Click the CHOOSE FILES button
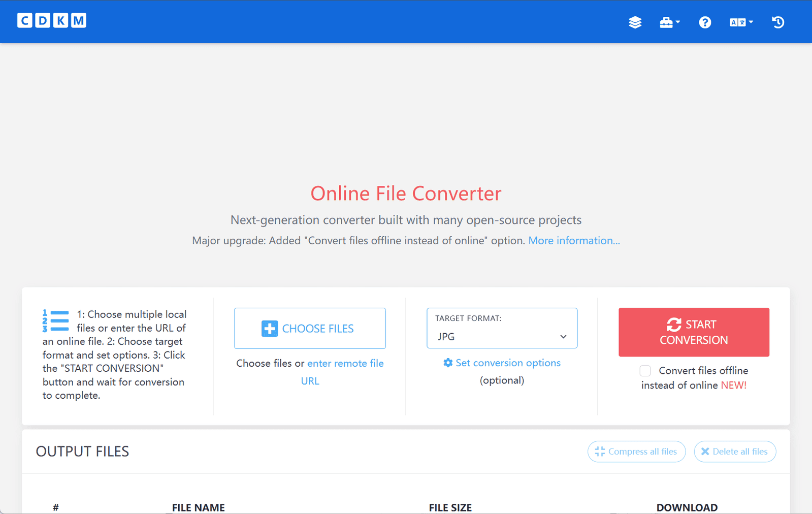This screenshot has height=514, width=812. [310, 329]
